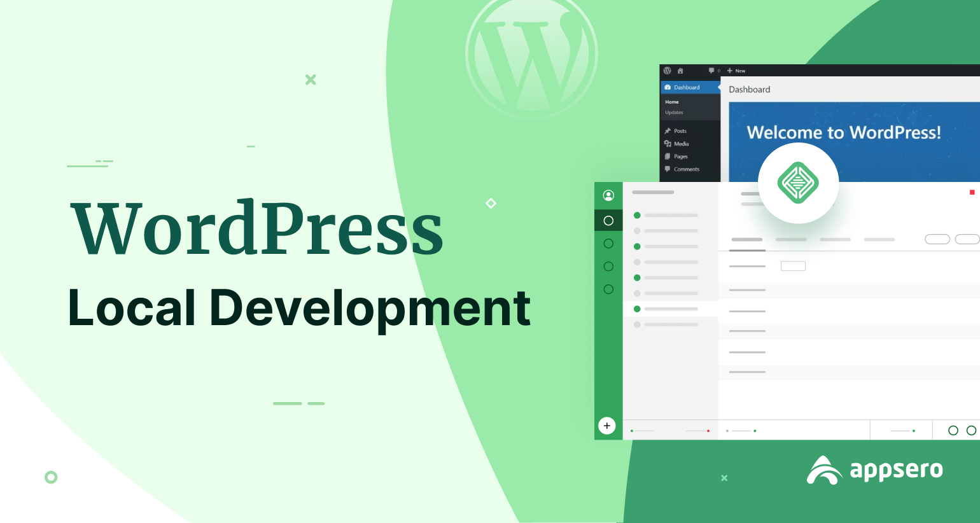Viewport: 980px width, 523px height.
Task: Click the + New button in admin bar
Action: [736, 71]
